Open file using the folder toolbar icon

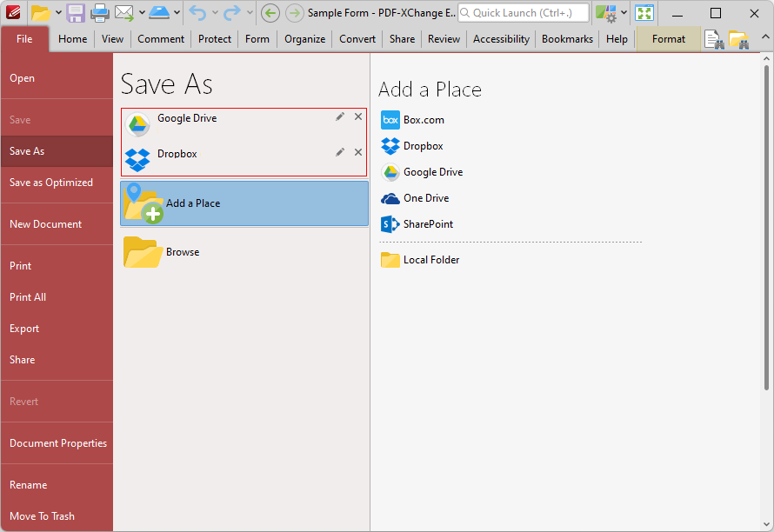coord(41,13)
